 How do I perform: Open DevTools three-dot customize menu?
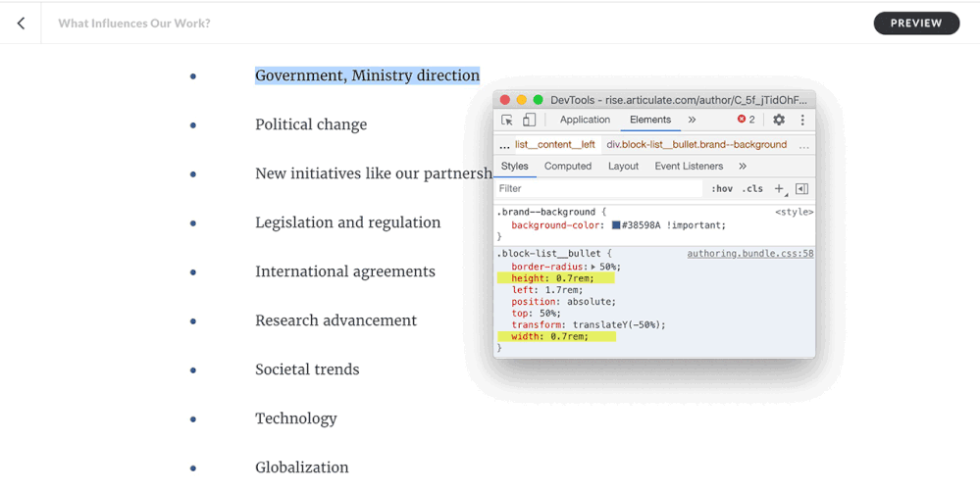coord(801,120)
